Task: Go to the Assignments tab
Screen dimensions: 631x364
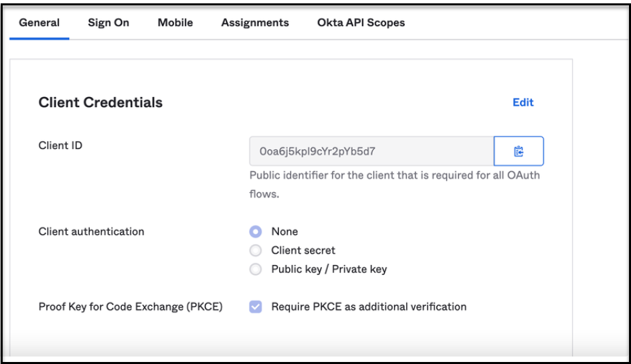Action: click(255, 23)
